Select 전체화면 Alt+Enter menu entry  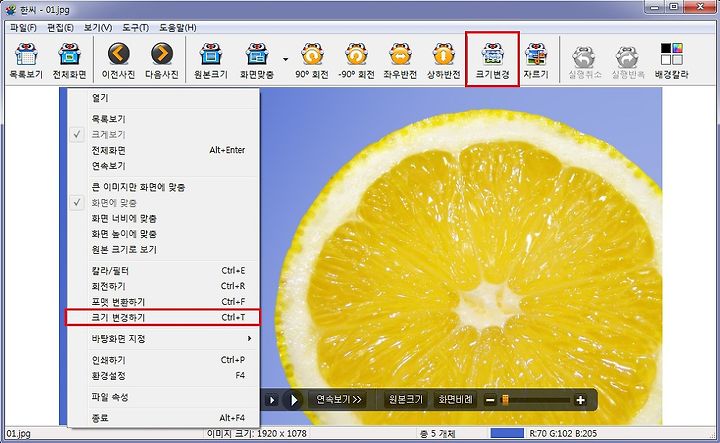(x=163, y=150)
